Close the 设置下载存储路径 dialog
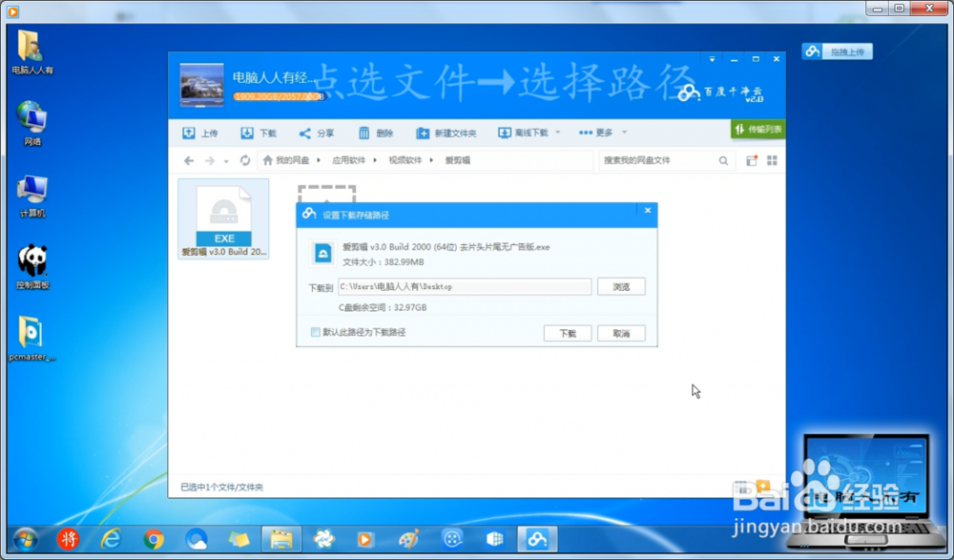Screen dimensions: 954x560 tap(648, 210)
